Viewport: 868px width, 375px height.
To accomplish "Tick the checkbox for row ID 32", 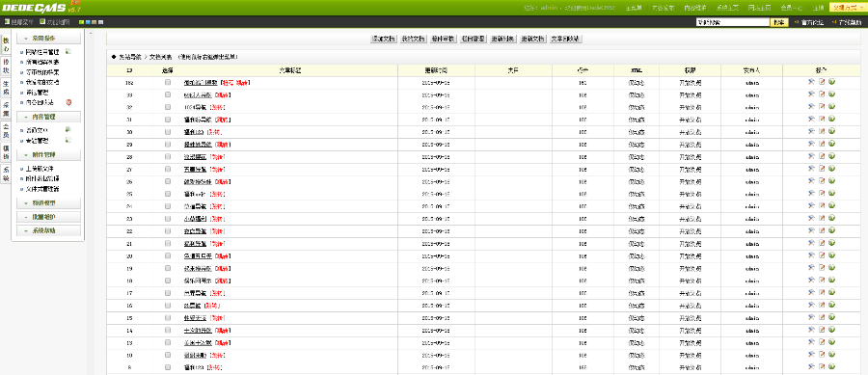I will click(168, 107).
